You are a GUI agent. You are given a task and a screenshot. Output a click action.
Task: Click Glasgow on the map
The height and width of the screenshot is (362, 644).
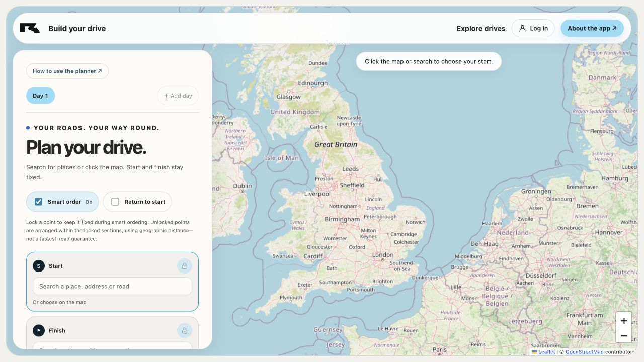[288, 97]
